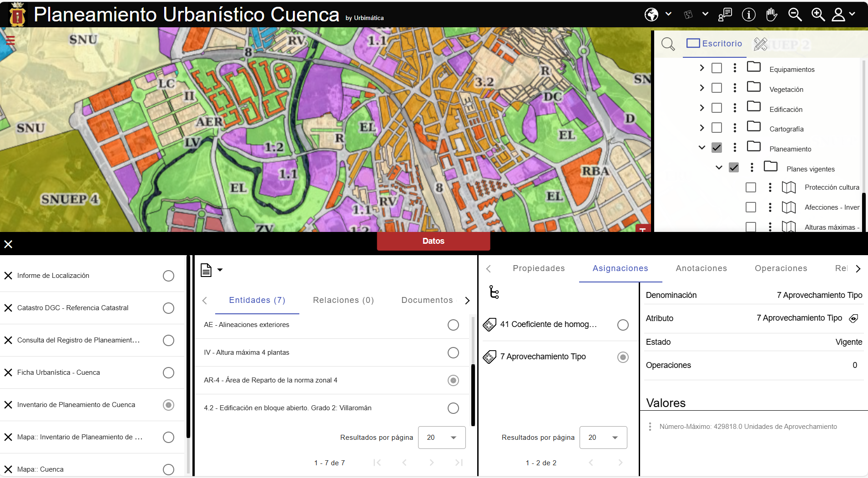Expand the Cartografía folder

pyautogui.click(x=701, y=128)
